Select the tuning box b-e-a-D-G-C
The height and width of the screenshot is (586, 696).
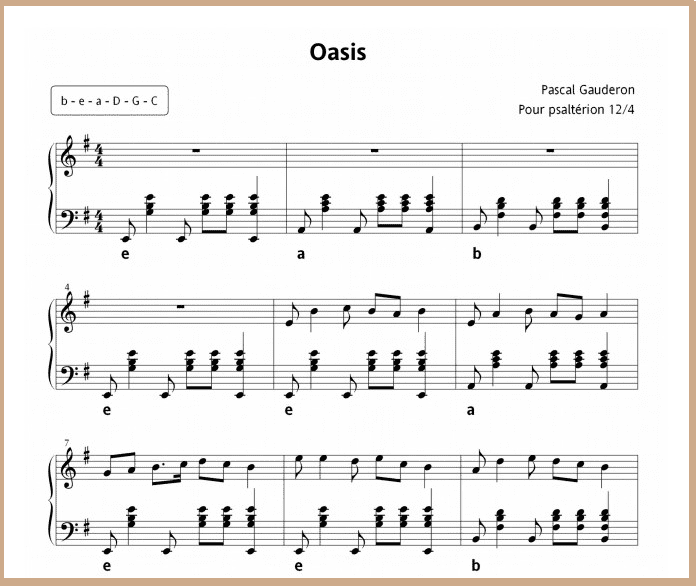110,101
